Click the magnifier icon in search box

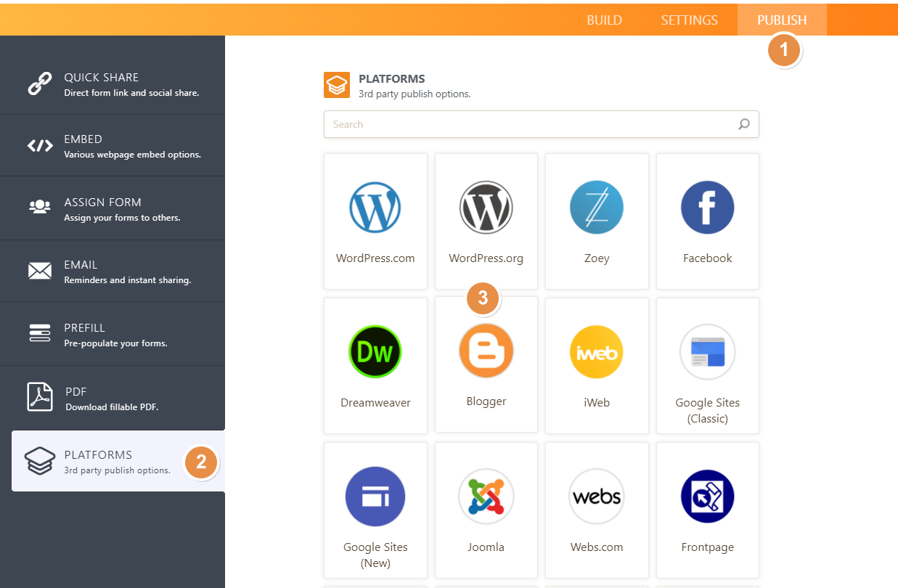(x=743, y=124)
